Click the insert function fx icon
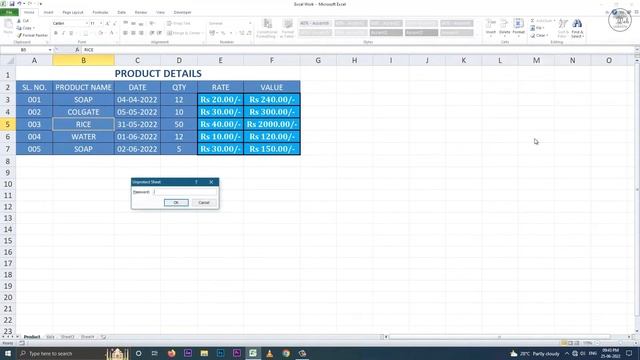The height and width of the screenshot is (360, 640). point(77,49)
